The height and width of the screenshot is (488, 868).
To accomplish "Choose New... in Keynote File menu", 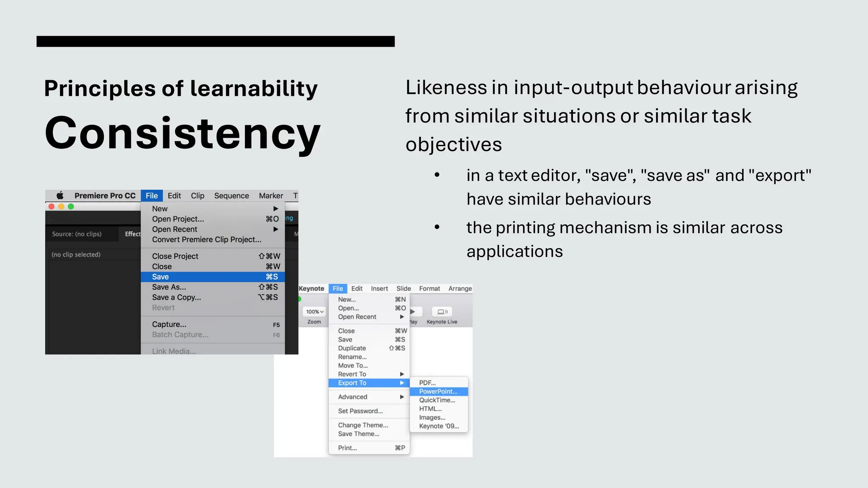I will point(369,299).
